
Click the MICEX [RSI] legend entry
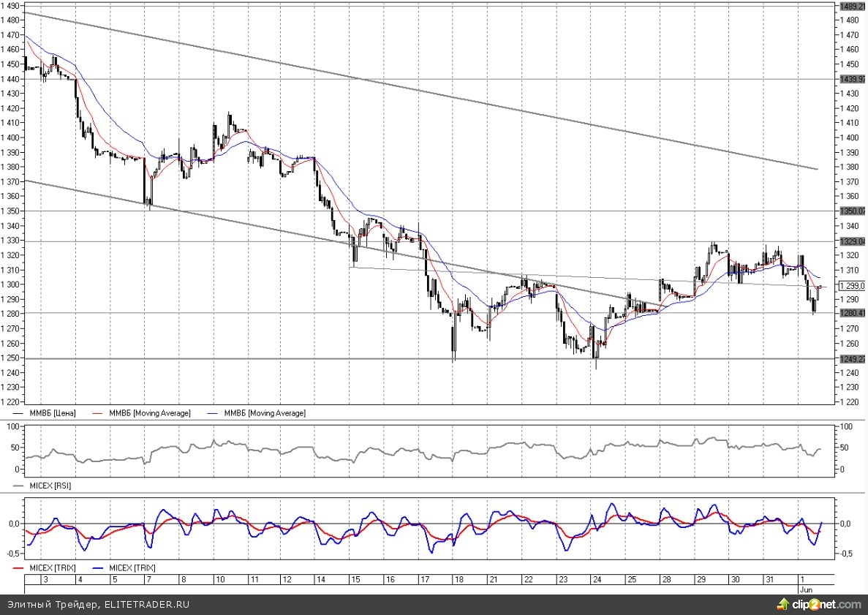click(50, 486)
